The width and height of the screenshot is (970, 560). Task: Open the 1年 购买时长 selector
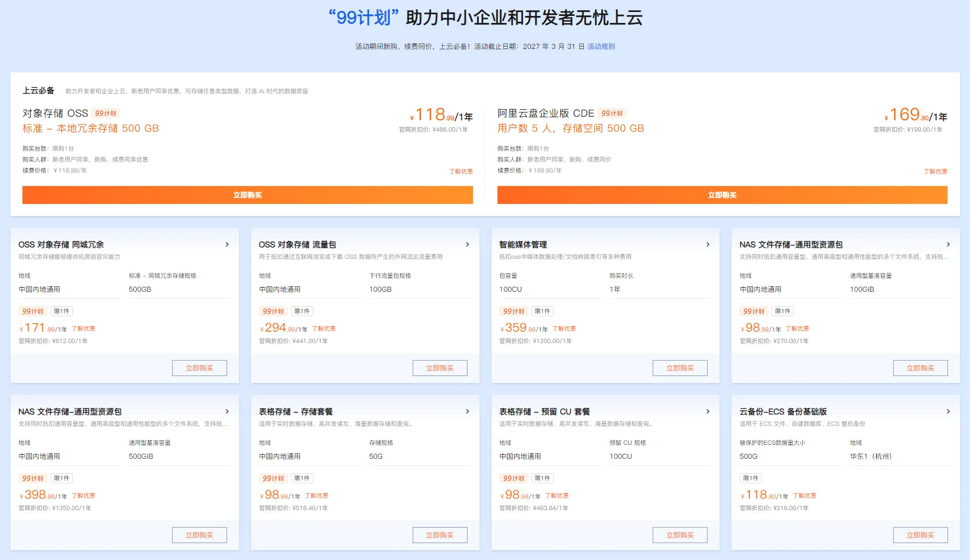pos(661,289)
